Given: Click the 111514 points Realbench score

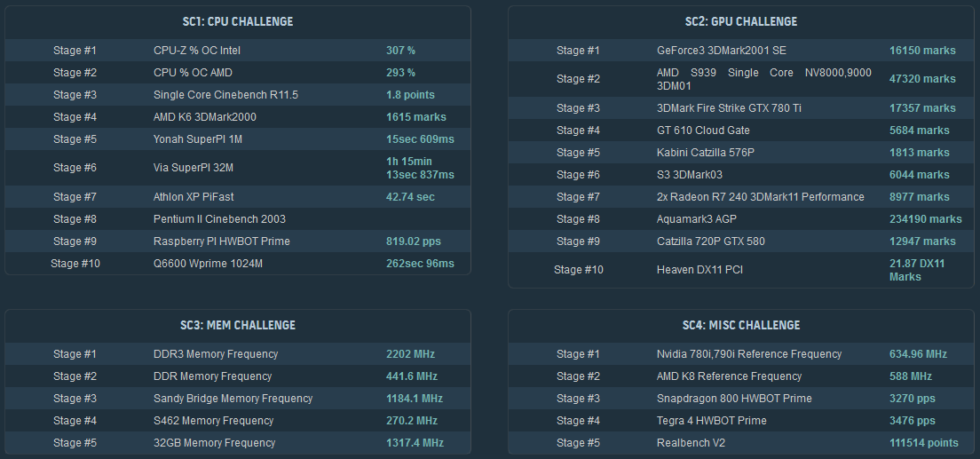Looking at the screenshot, I should click(923, 443).
